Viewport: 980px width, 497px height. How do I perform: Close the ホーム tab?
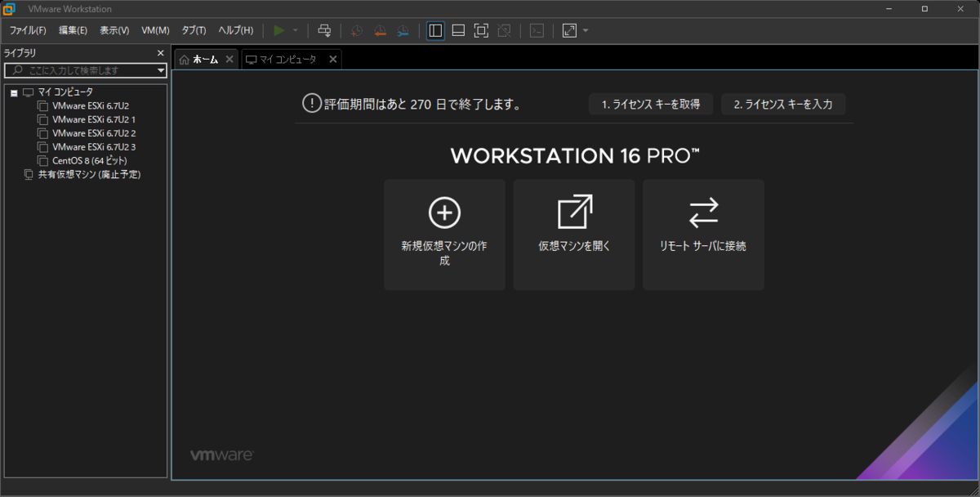tap(229, 60)
